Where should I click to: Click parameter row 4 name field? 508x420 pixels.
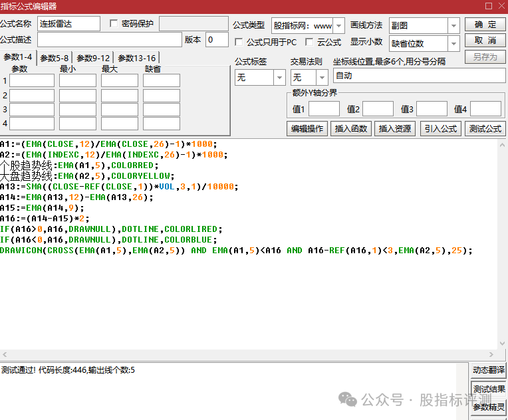(x=32, y=124)
